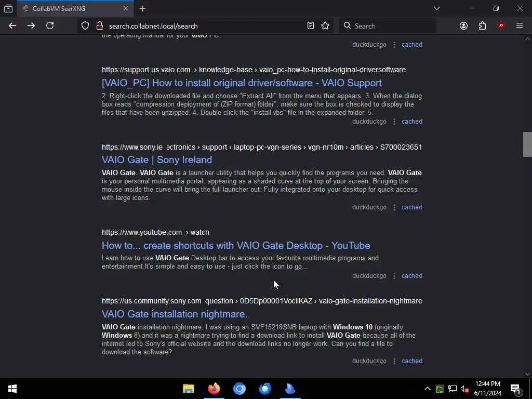Open the VAIO Gate installation nightmare result
The height and width of the screenshot is (399, 532).
click(x=175, y=314)
